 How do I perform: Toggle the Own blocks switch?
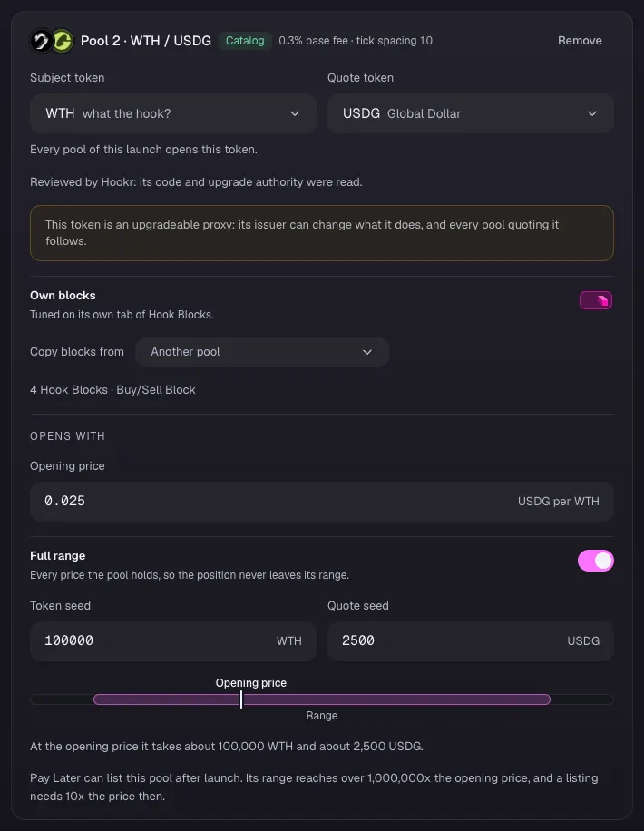tap(596, 300)
